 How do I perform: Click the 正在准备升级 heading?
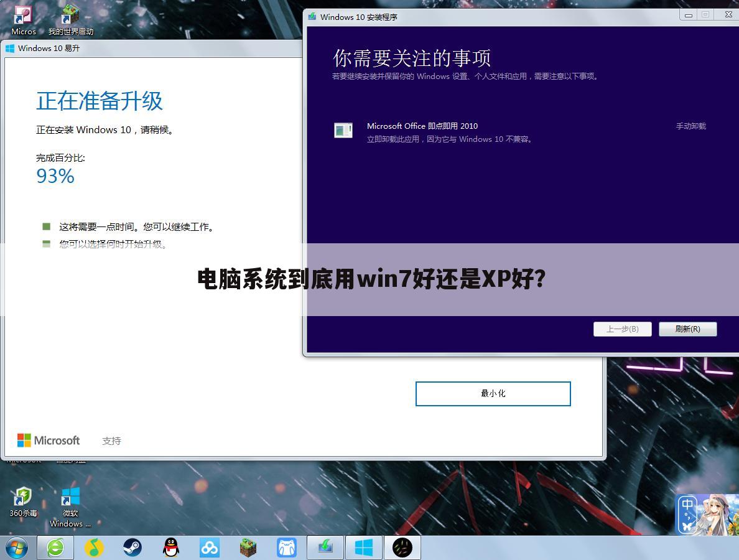(x=100, y=101)
